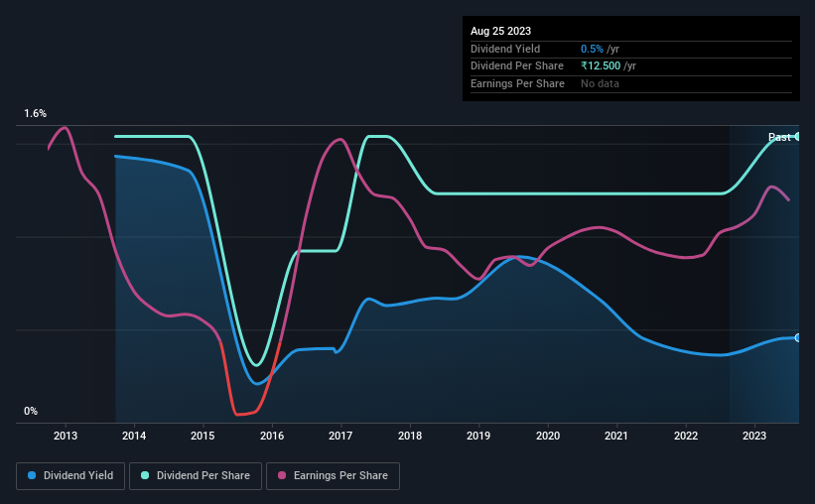Click the Dividend Per Share endpoint marker circle
This screenshot has width=815, height=504.
(797, 137)
